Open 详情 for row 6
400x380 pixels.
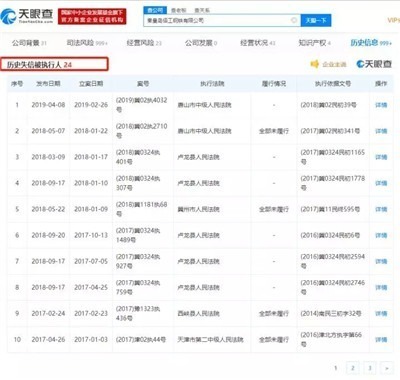381,235
